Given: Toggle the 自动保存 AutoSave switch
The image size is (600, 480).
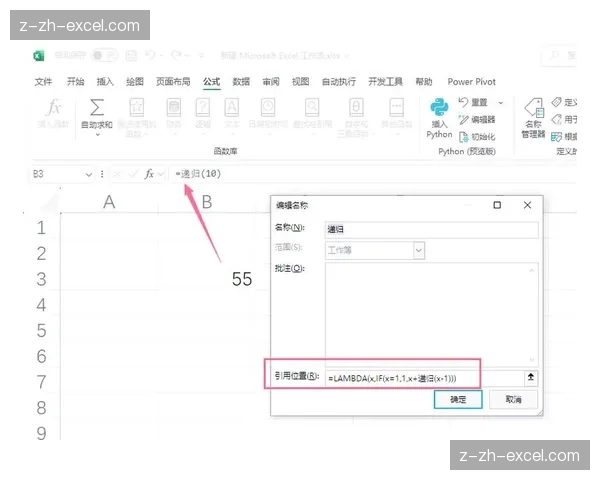Looking at the screenshot, I should coord(104,56).
